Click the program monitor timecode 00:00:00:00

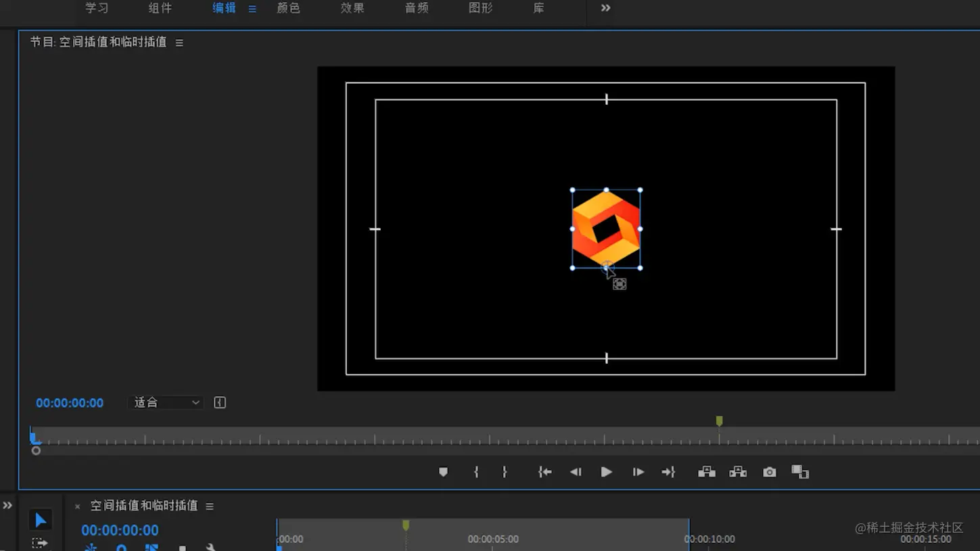pyautogui.click(x=70, y=403)
